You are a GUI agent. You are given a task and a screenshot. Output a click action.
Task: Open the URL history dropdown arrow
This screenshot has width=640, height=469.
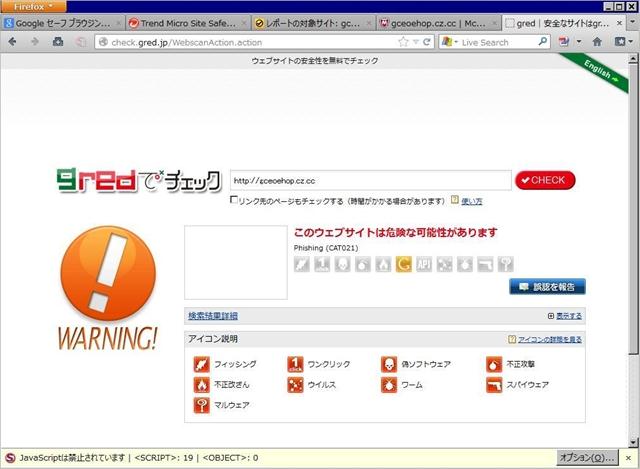point(416,42)
